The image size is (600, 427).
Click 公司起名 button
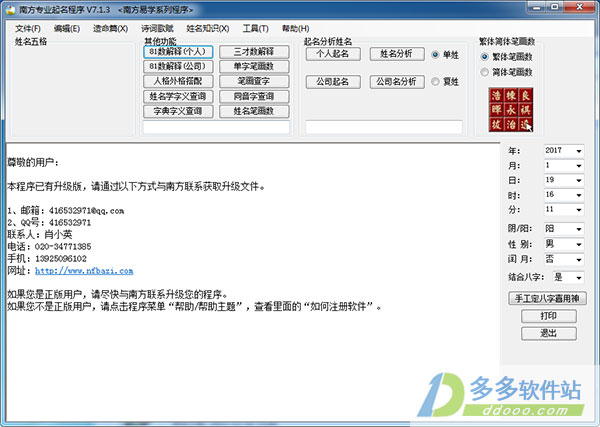tap(333, 82)
